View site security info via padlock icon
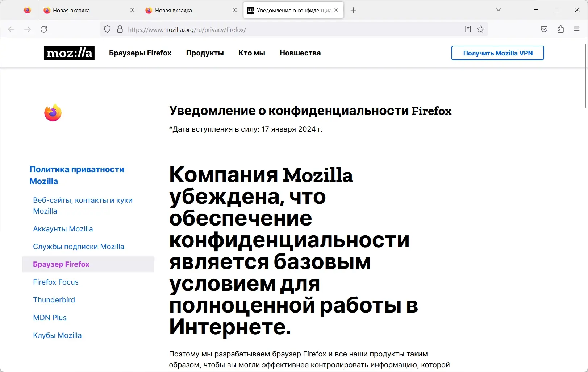588x372 pixels. [x=120, y=29]
